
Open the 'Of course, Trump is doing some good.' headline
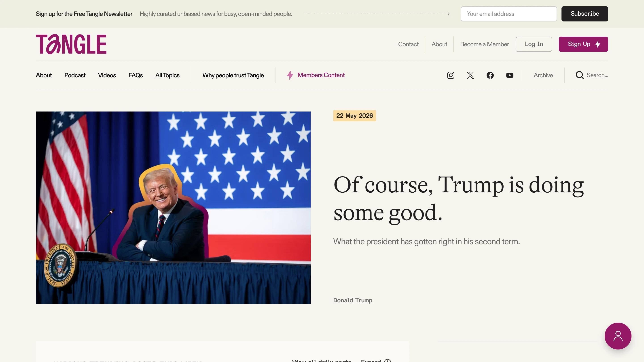pos(458,199)
